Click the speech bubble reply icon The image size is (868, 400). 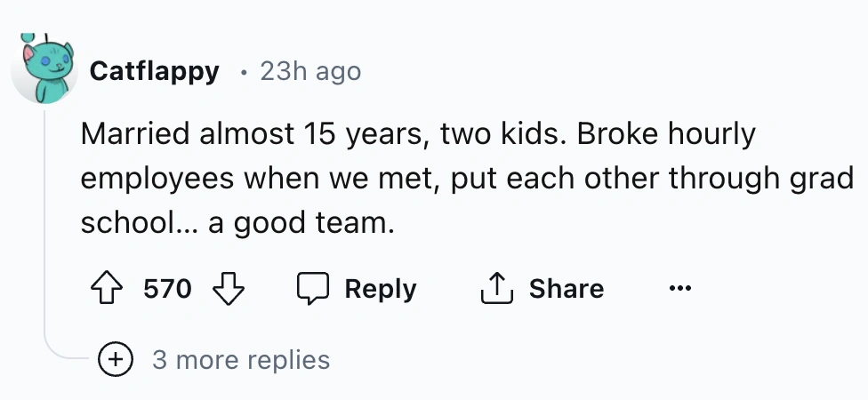click(312, 289)
